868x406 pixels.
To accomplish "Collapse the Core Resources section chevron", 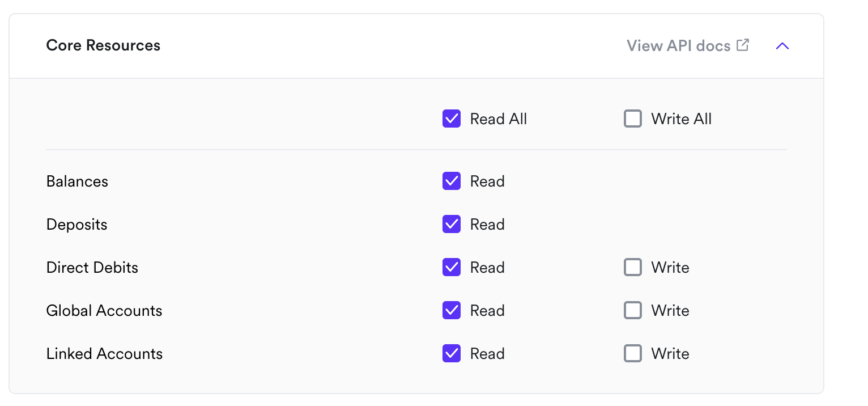I will [x=782, y=46].
